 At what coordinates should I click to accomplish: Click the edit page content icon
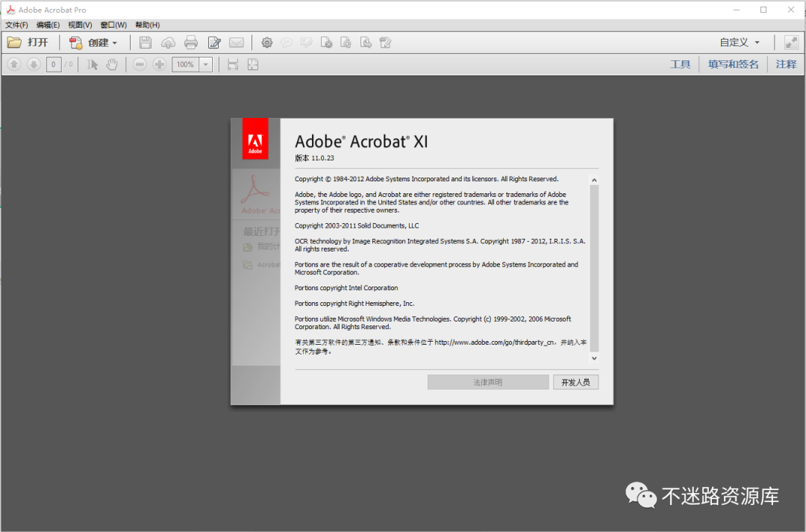click(386, 43)
